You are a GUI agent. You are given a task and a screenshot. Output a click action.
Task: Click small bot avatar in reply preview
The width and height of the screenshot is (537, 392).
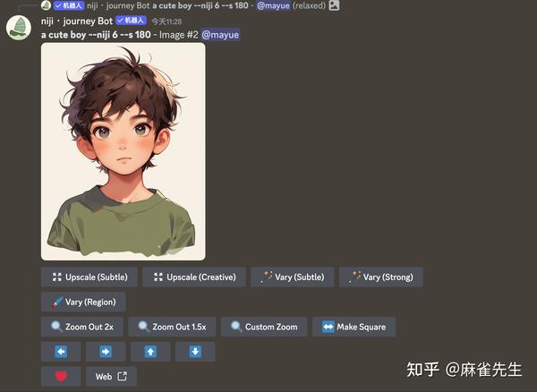pyautogui.click(x=46, y=5)
